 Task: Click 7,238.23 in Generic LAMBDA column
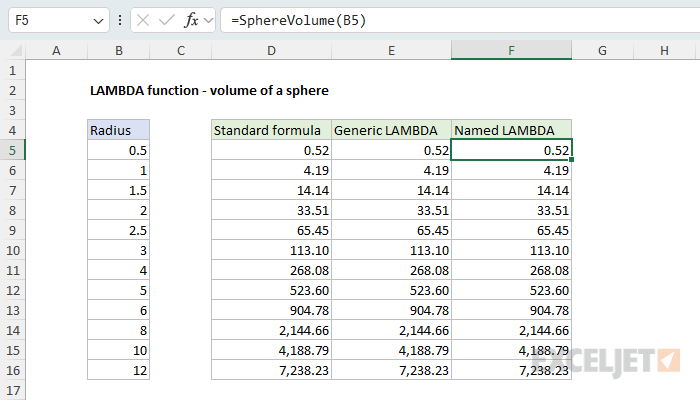(392, 371)
